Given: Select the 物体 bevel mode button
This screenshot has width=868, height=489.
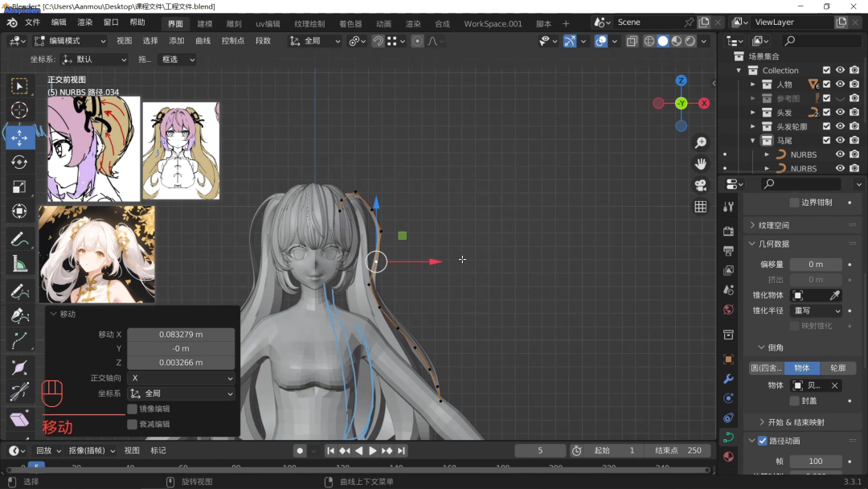Looking at the screenshot, I should (802, 368).
